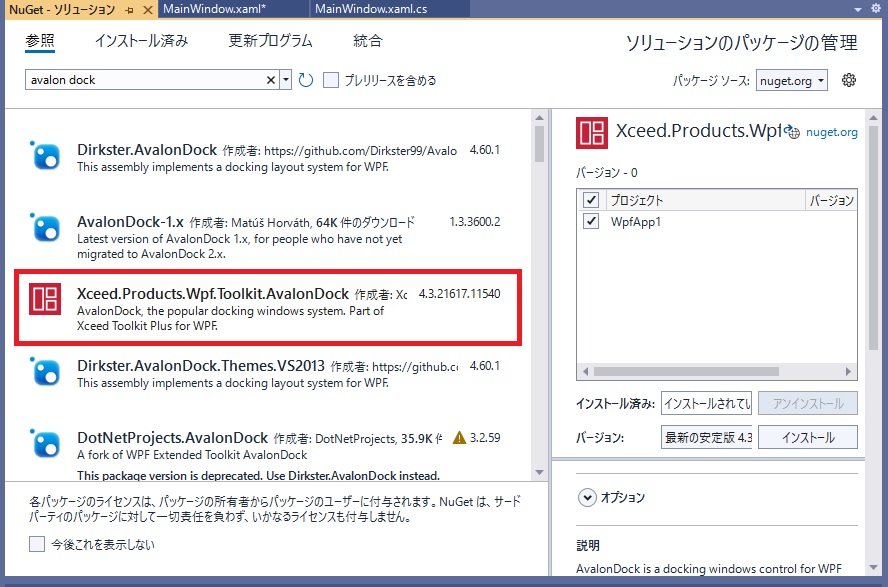Expand the Options section
The image size is (888, 587).
[587, 498]
